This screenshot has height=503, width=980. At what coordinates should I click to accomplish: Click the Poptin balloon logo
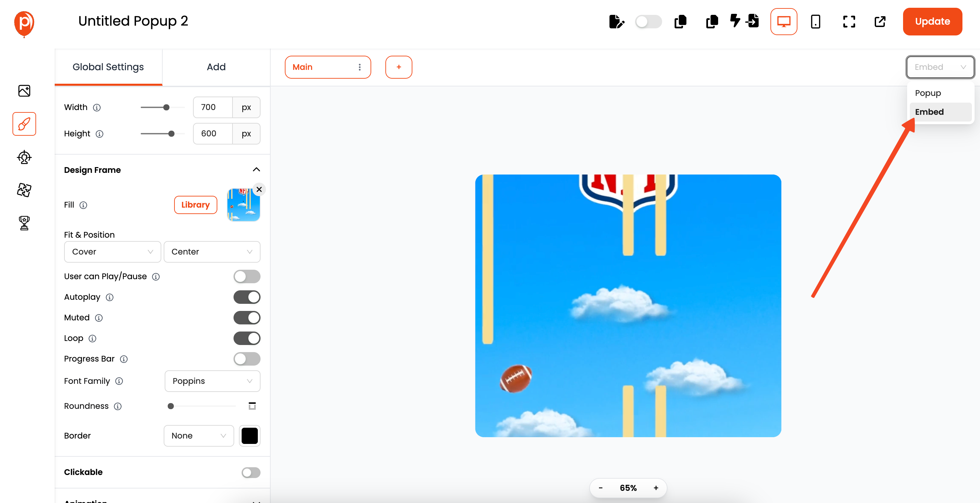24,24
